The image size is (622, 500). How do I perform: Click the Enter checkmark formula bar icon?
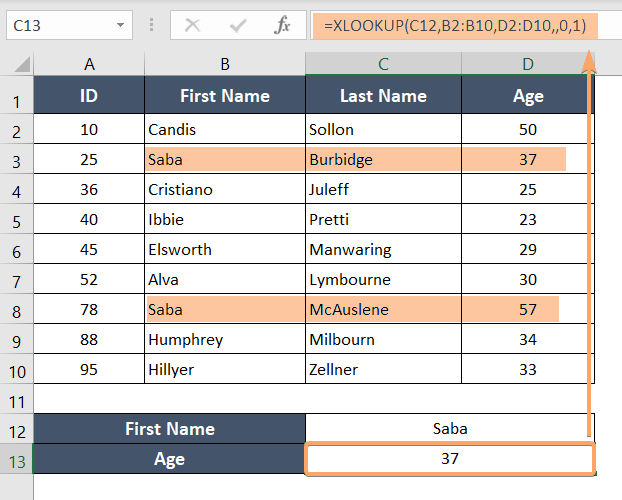[238, 25]
